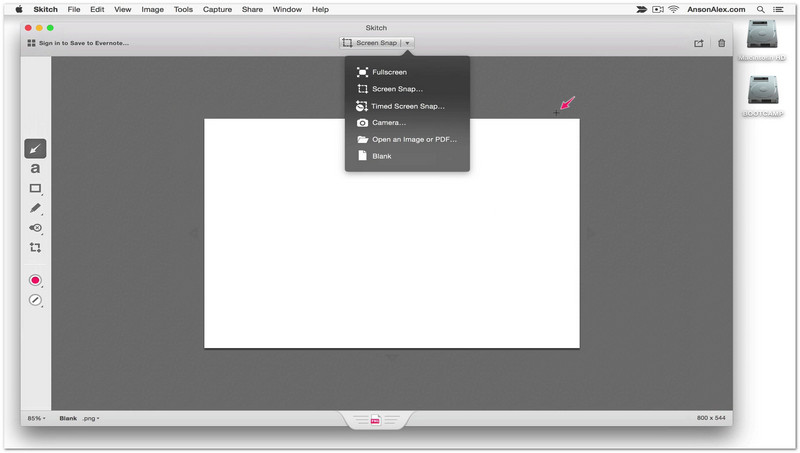The image size is (800, 453).
Task: Click the red close window button
Action: (x=29, y=28)
